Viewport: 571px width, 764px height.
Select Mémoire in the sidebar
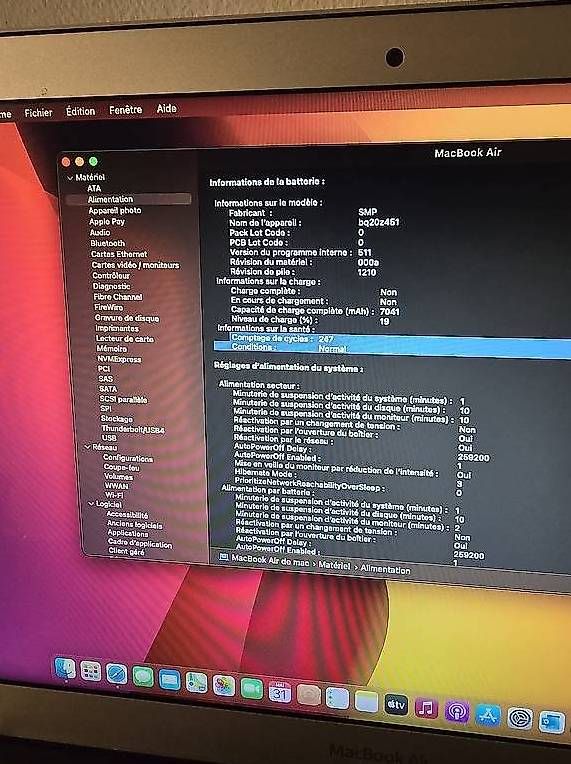pyautogui.click(x=112, y=349)
